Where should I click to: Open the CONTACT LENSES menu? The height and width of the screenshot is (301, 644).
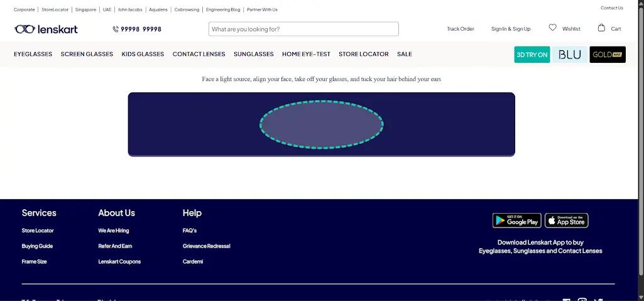click(x=199, y=54)
